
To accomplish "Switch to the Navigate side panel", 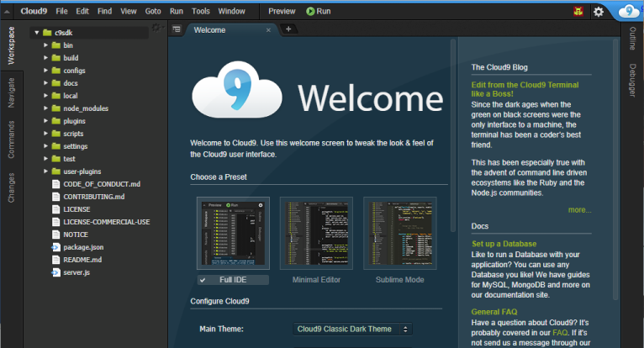I will tap(11, 92).
